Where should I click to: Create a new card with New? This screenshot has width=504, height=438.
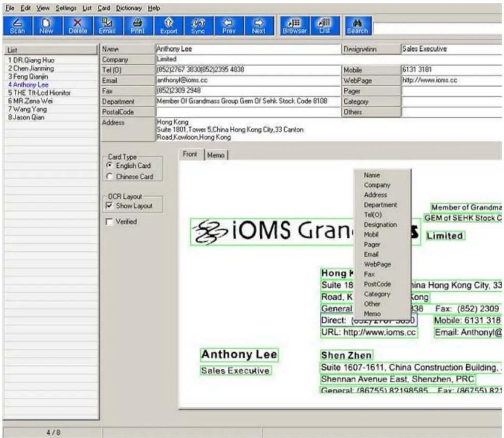pyautogui.click(x=46, y=26)
